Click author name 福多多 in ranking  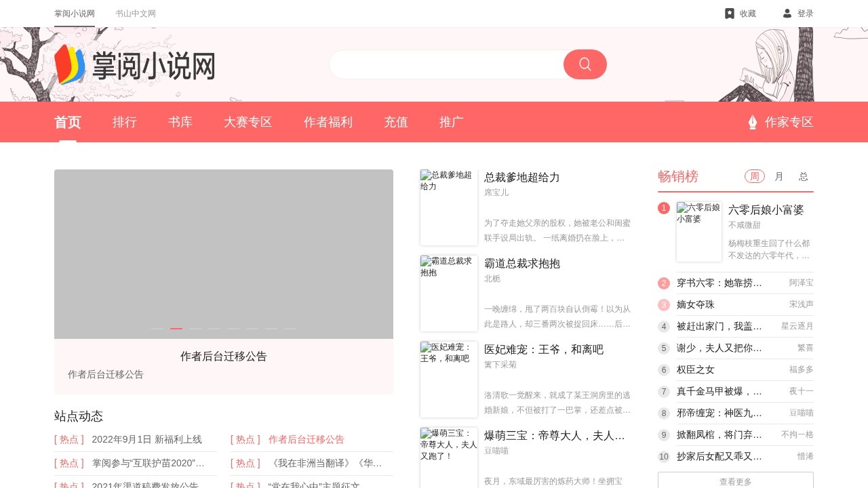[x=802, y=369]
